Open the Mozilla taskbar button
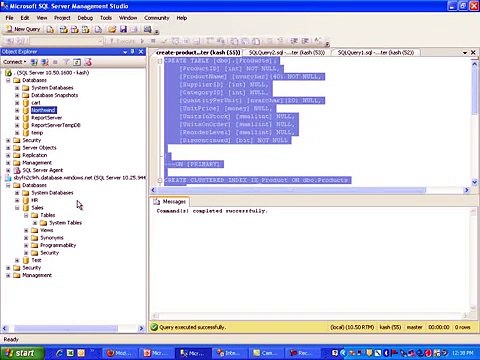 point(119,353)
